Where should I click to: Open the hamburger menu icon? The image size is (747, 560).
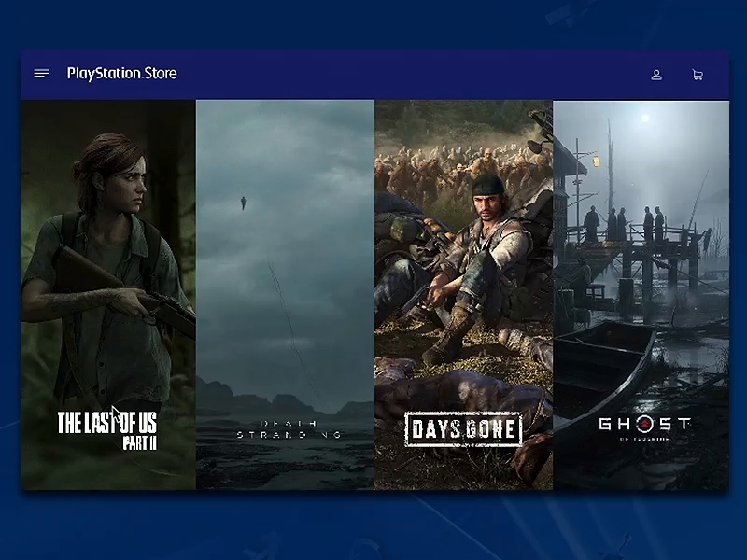tap(41, 74)
